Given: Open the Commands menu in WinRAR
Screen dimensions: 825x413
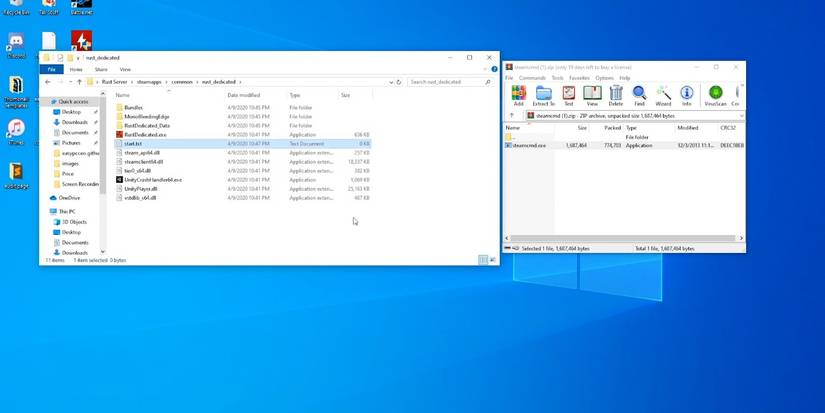Looking at the screenshot, I should [x=532, y=78].
